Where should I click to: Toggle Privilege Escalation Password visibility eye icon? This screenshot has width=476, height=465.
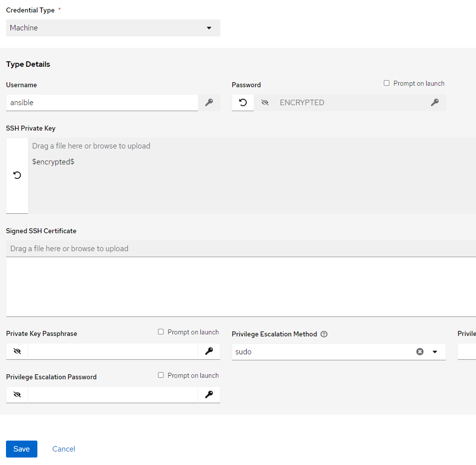(x=17, y=395)
